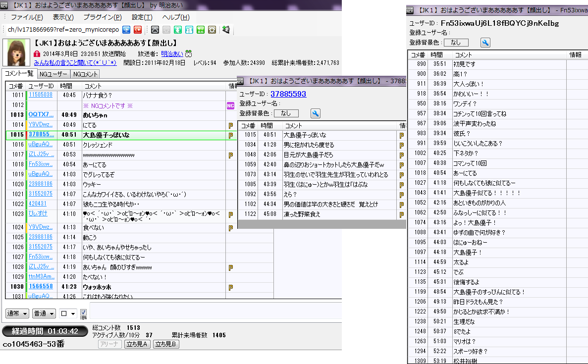
Task: Click the 立ち見A room button
Action: coord(138,344)
